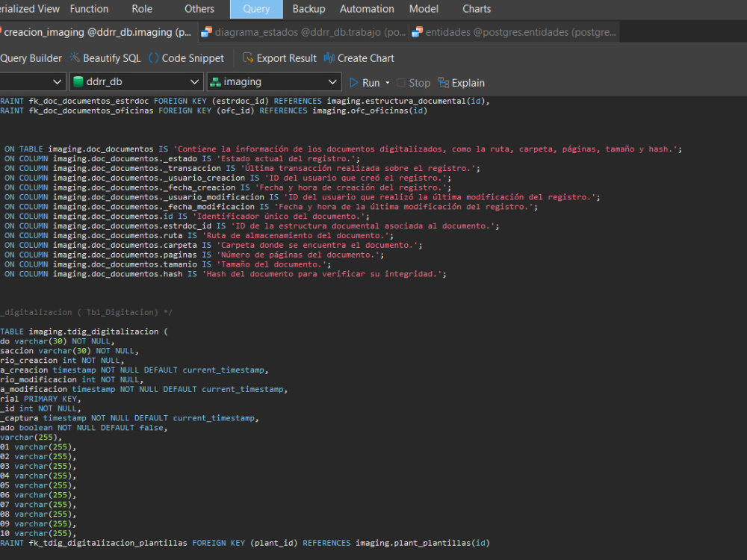747x560 pixels.
Task: Click the imaging schema icon
Action: tap(215, 82)
